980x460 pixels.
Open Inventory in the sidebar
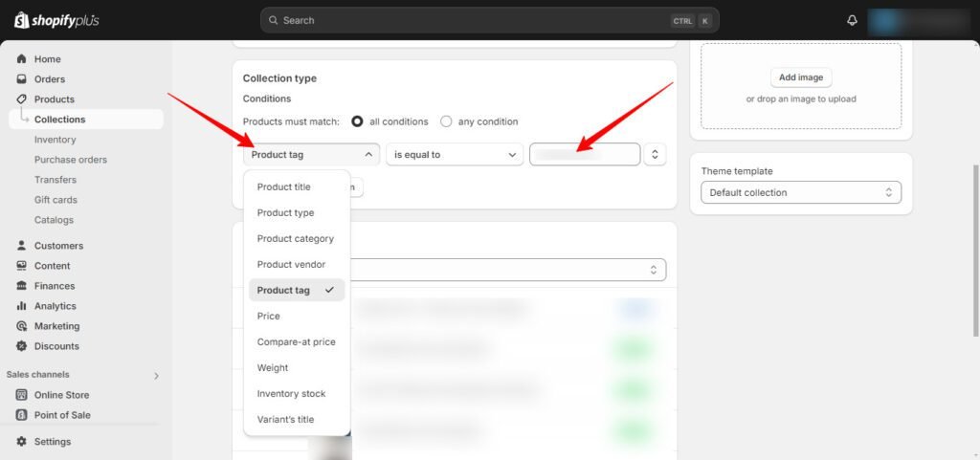[x=55, y=140]
